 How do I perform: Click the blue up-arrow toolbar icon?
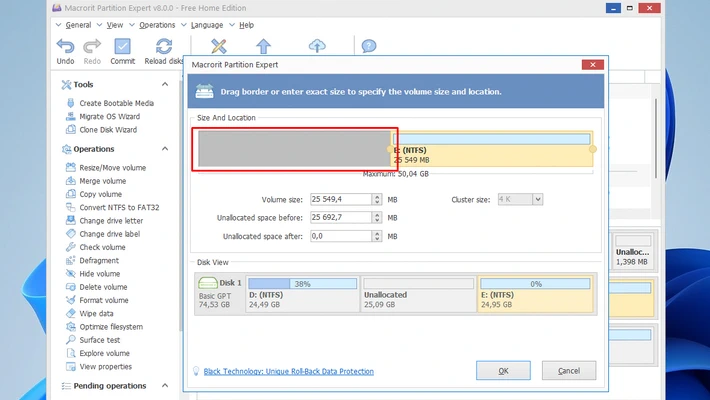(x=263, y=46)
